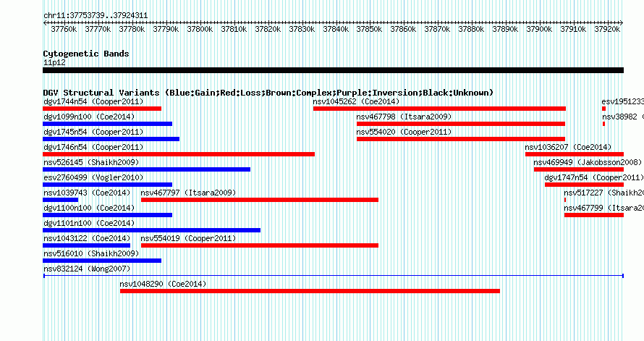Viewport: 644px width, 341px height.
Task: Select nsv554019 (Cooper2011) label
Action: click(x=188, y=238)
